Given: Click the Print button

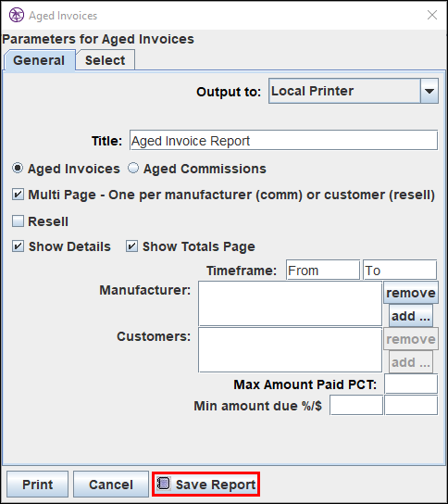Looking at the screenshot, I should click(38, 485).
